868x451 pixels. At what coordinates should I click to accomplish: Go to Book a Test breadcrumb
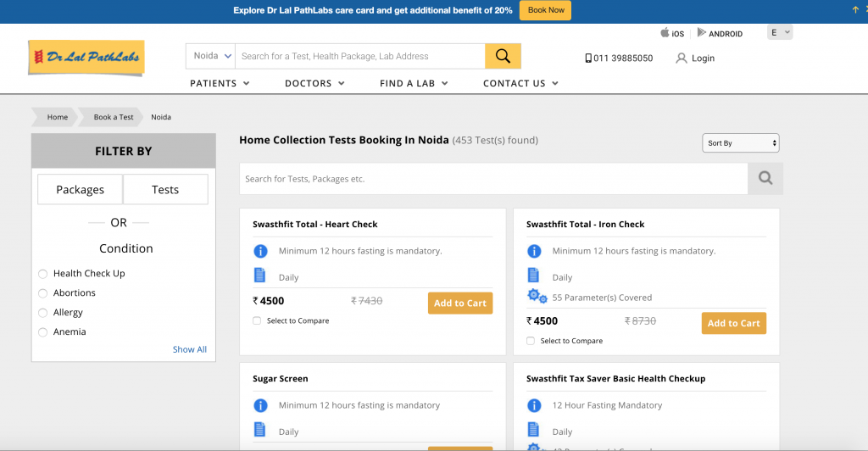point(114,117)
